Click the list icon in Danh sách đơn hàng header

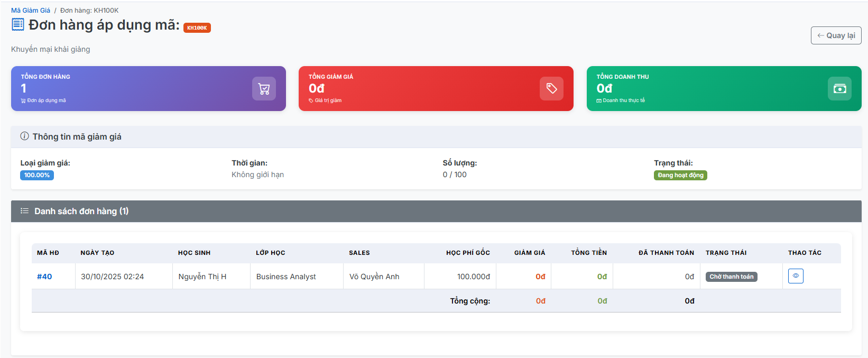24,211
